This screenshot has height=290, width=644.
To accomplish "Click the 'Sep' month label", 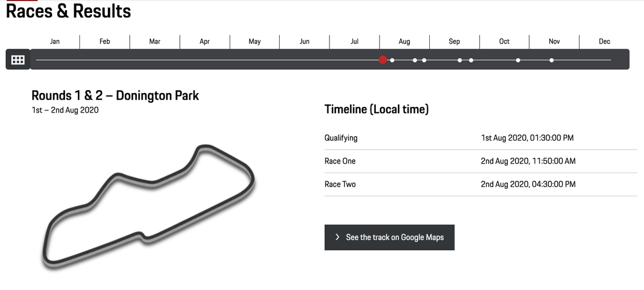I will tap(454, 41).
